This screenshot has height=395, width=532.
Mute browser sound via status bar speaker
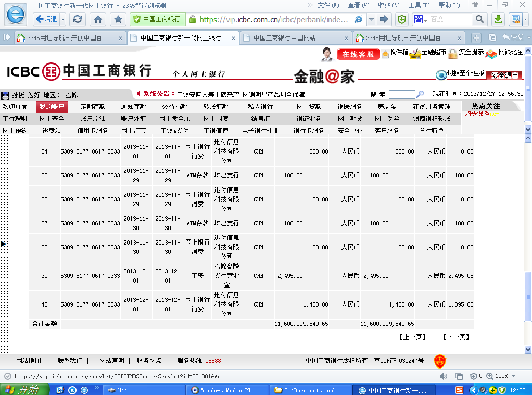tap(442, 376)
